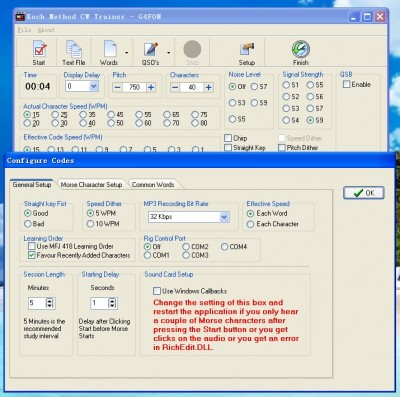Select 25 WPM actual character speed
Image resolution: width=400 pixels, height=397 pixels.
(55, 115)
